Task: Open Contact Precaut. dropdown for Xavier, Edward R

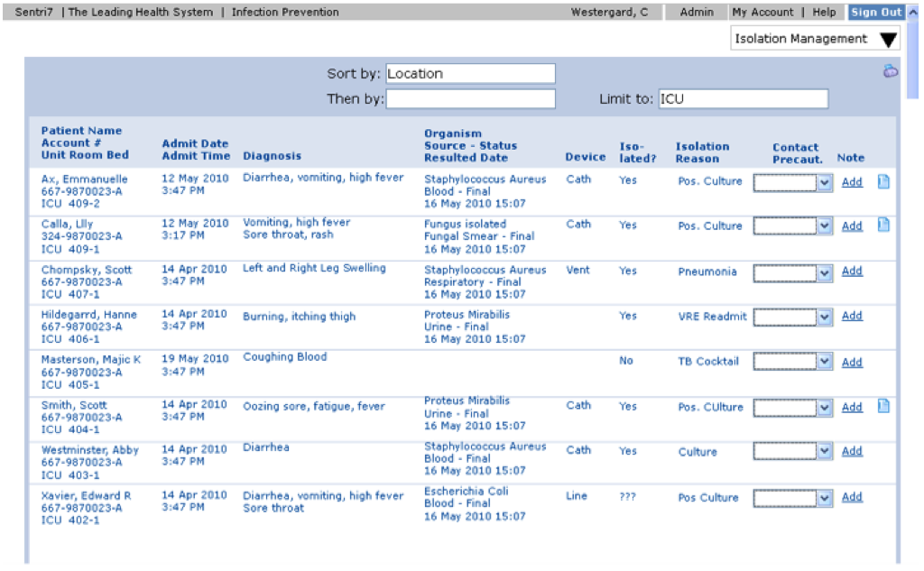Action: point(792,498)
